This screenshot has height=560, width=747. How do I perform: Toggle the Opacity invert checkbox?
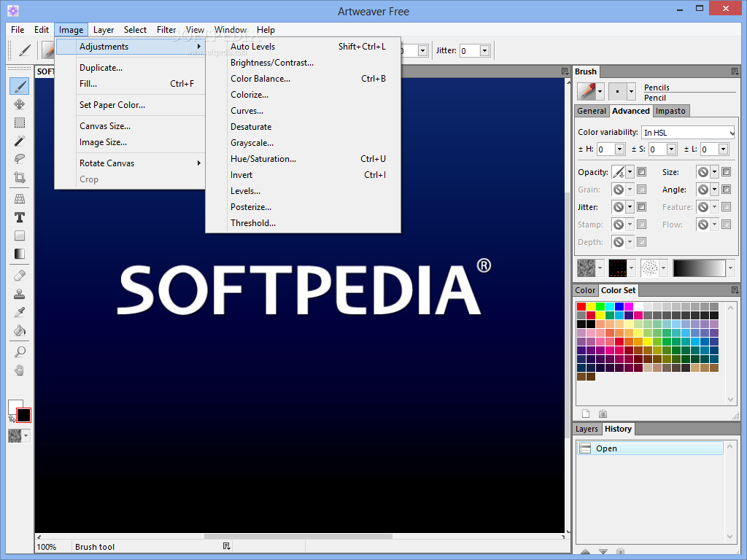[642, 172]
